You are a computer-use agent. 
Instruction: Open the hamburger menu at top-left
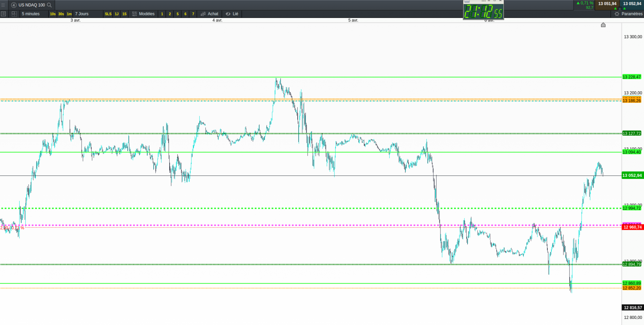[3, 5]
